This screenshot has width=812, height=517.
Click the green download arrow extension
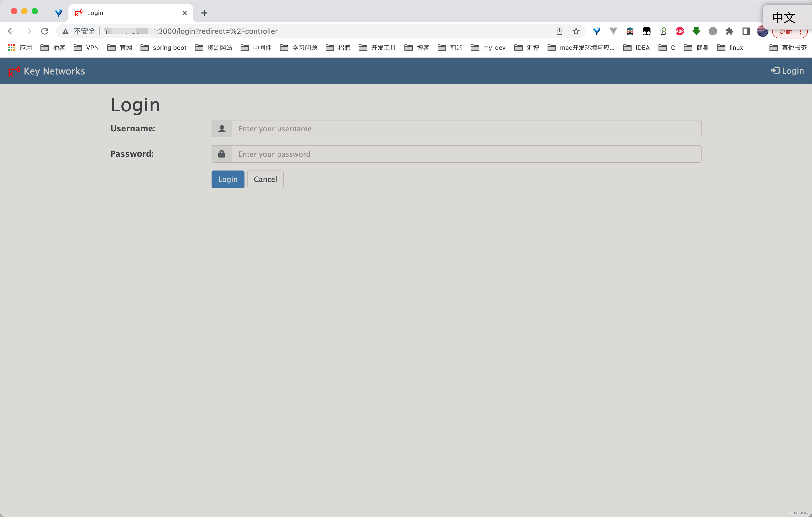pyautogui.click(x=696, y=31)
